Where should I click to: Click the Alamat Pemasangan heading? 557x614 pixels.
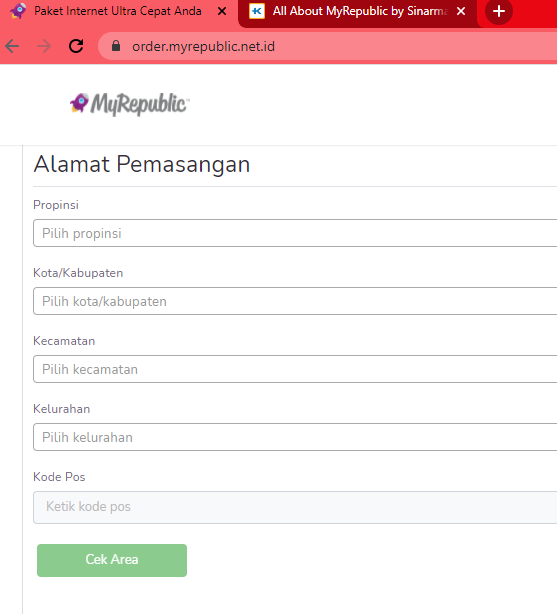(142, 164)
